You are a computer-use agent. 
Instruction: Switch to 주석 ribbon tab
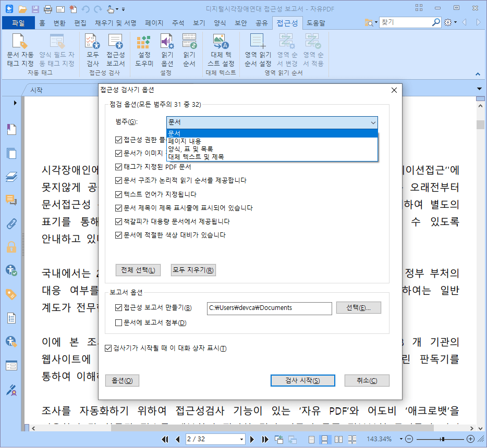tap(178, 23)
